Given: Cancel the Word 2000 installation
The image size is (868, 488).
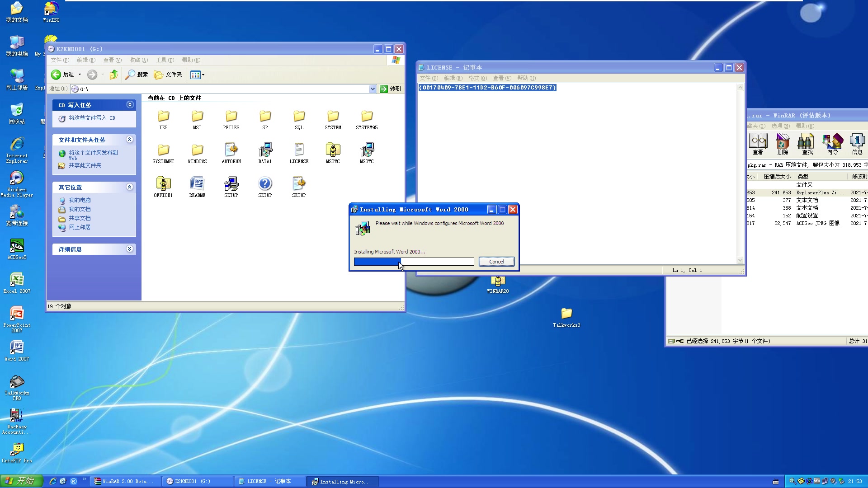Looking at the screenshot, I should tap(496, 261).
